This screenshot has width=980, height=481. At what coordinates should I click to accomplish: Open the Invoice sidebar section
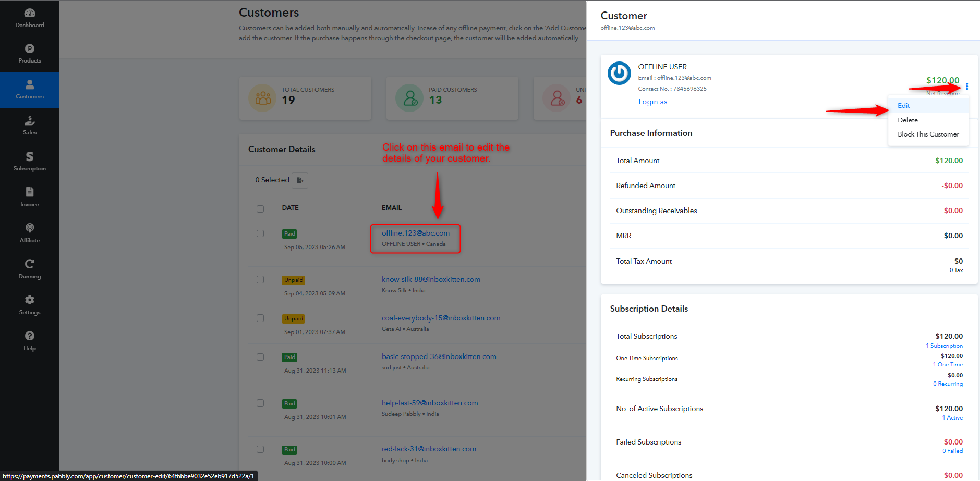click(30, 198)
